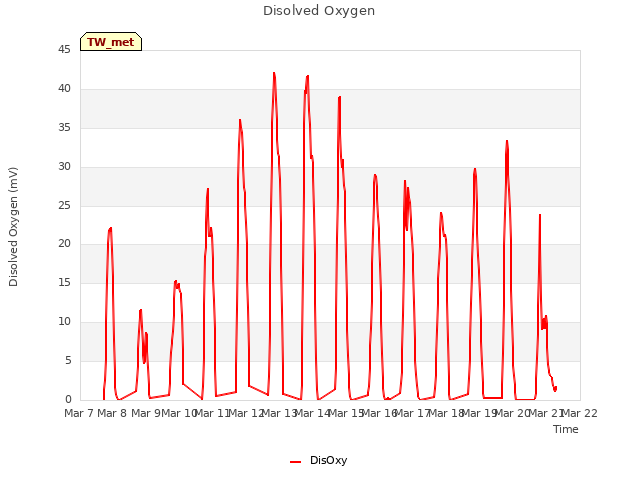Click the 5 y-axis tick label

(68, 360)
